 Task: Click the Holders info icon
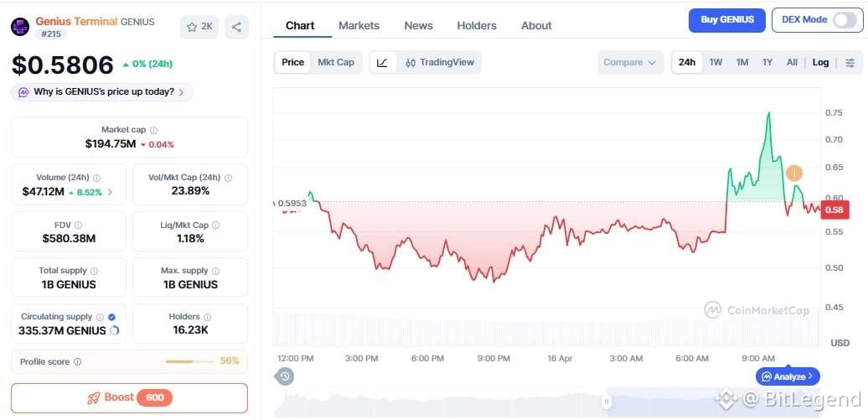coord(207,317)
